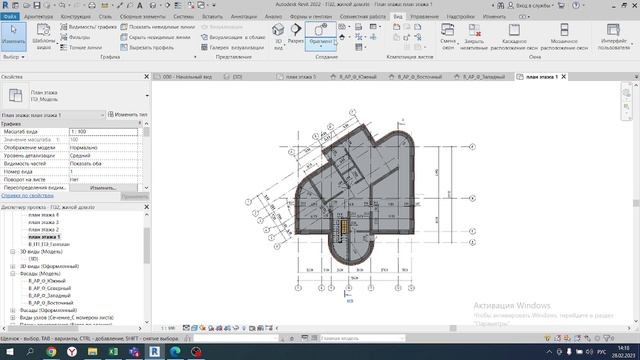This screenshot has width=640, height=360.
Task: Open the Справка по свойствам link
Action: click(27, 196)
